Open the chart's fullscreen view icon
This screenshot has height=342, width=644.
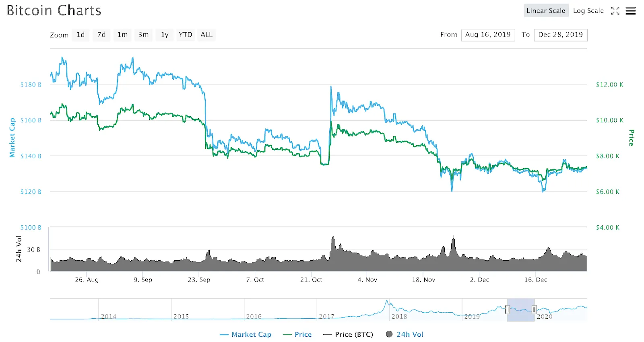[x=615, y=11]
